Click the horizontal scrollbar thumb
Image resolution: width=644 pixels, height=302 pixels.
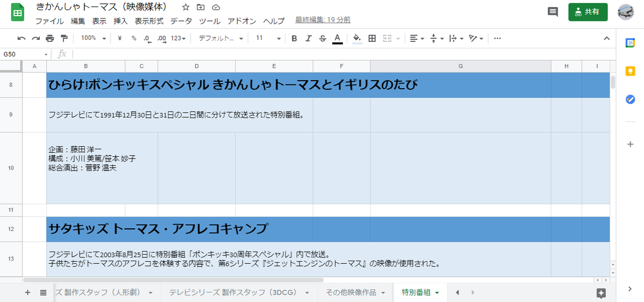(173, 280)
